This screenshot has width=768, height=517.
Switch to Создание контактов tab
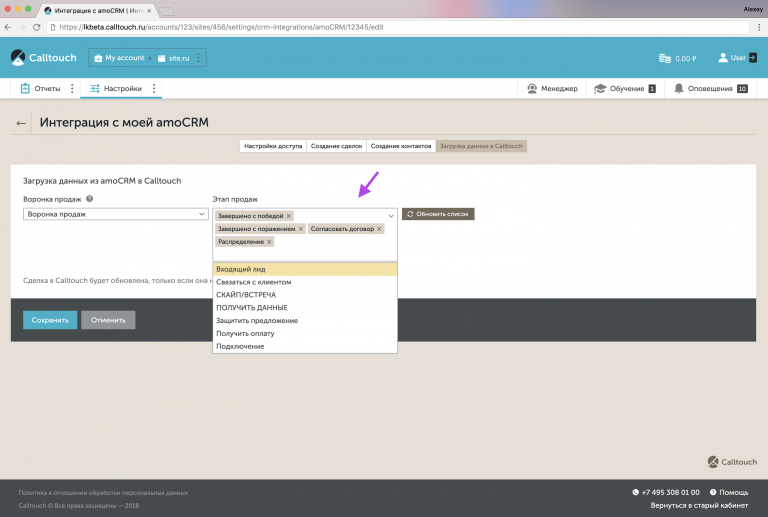[x=401, y=146]
